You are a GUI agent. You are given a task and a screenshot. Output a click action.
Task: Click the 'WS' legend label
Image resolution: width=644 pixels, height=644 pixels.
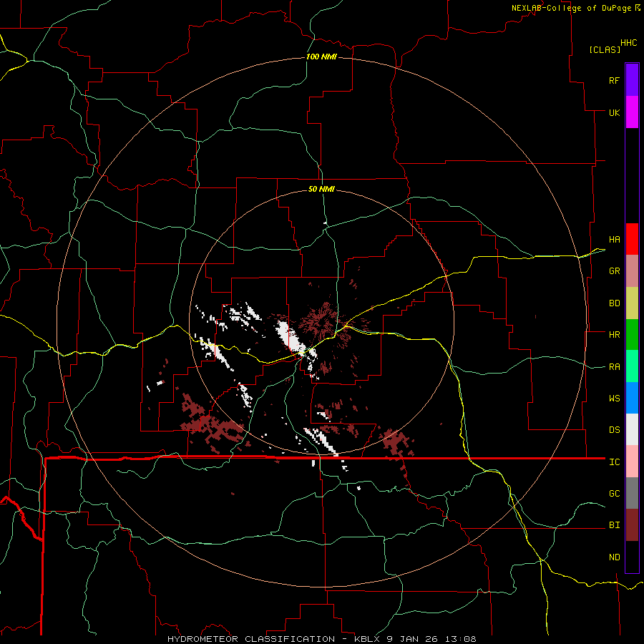pos(614,399)
